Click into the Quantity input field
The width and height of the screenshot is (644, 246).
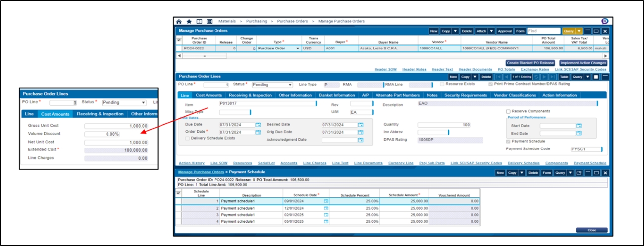(x=444, y=125)
